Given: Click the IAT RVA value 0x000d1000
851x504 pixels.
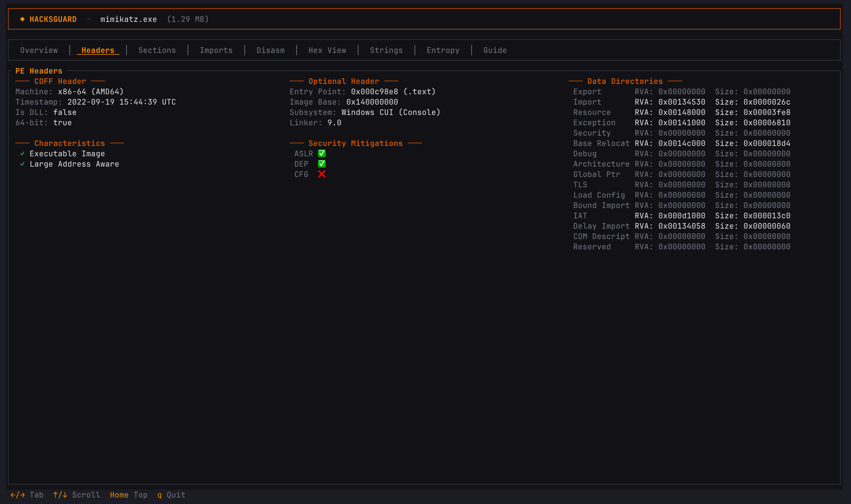Looking at the screenshot, I should (x=682, y=216).
